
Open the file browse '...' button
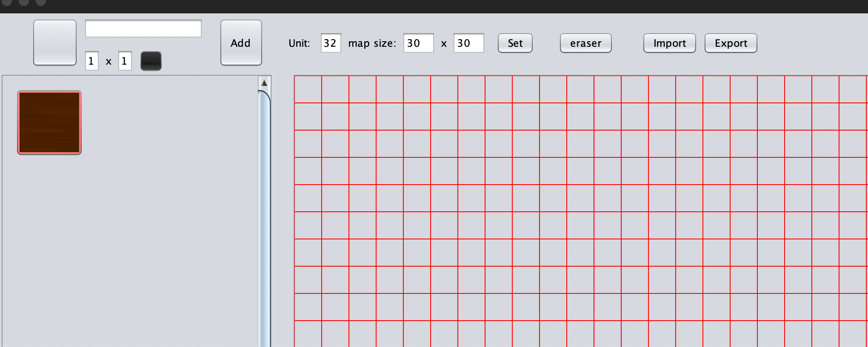click(x=151, y=61)
